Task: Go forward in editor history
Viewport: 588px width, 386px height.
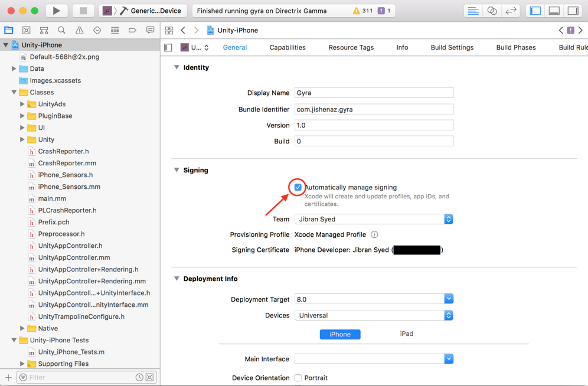Action: coord(196,30)
